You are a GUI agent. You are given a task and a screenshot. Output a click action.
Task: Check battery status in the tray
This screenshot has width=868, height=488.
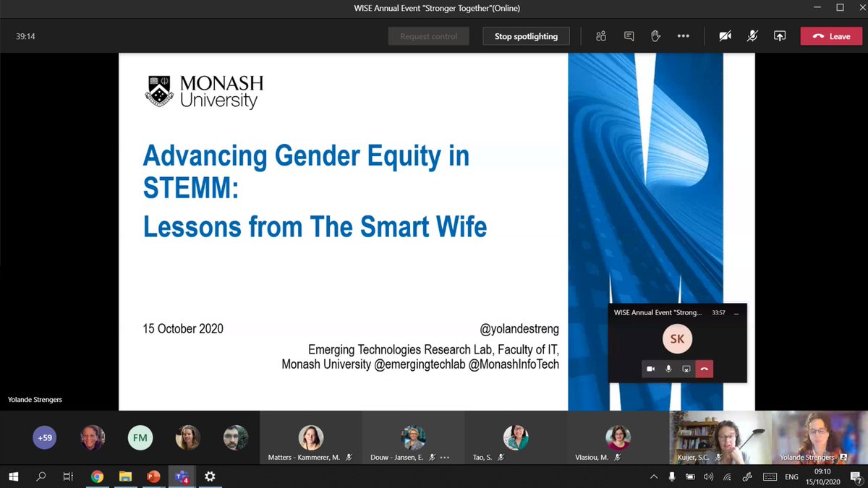(x=690, y=476)
